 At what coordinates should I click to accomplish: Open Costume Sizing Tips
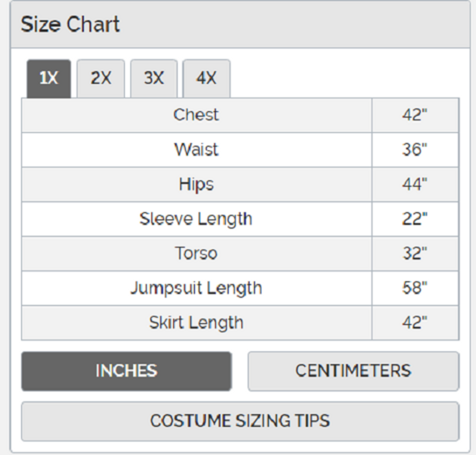pos(240,421)
